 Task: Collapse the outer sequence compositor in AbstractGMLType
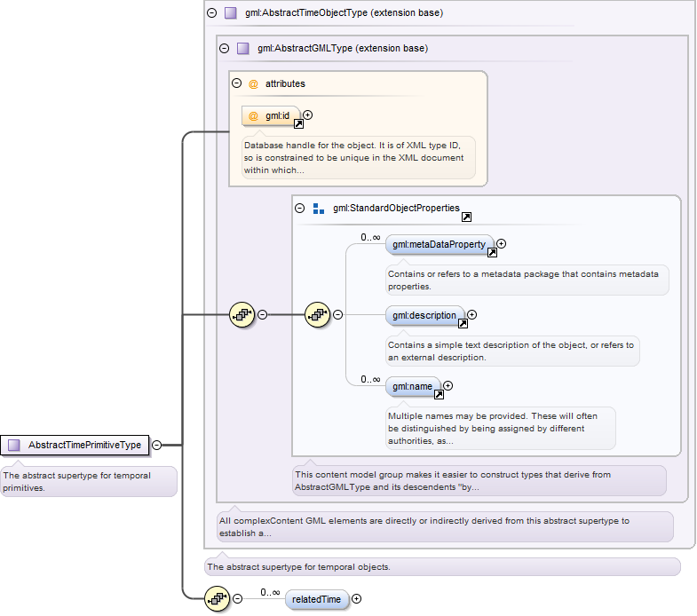[263, 315]
